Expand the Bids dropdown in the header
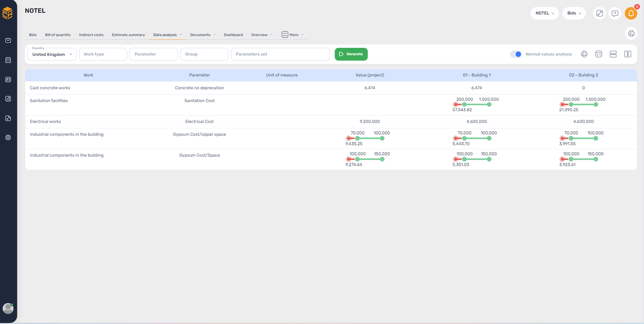The width and height of the screenshot is (644, 324). tap(574, 13)
